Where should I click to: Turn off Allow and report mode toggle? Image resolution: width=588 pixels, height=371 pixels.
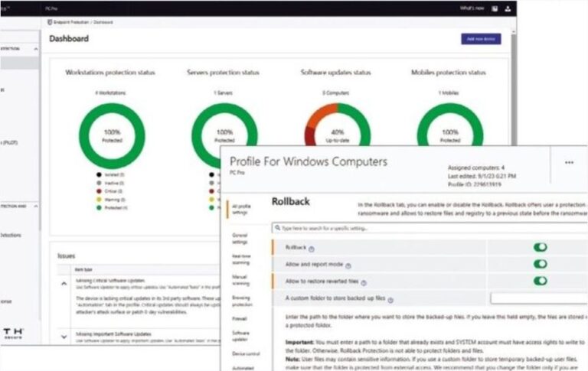pyautogui.click(x=541, y=264)
